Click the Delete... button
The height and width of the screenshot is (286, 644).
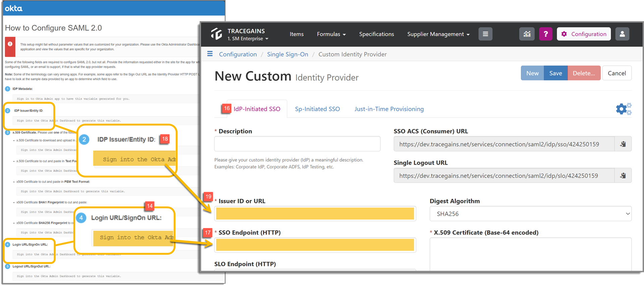pos(584,73)
